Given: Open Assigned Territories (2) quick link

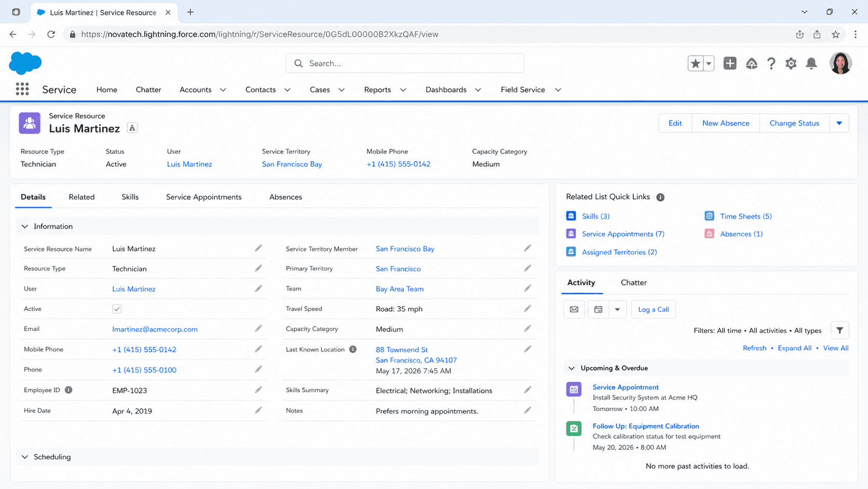Looking at the screenshot, I should coord(619,252).
